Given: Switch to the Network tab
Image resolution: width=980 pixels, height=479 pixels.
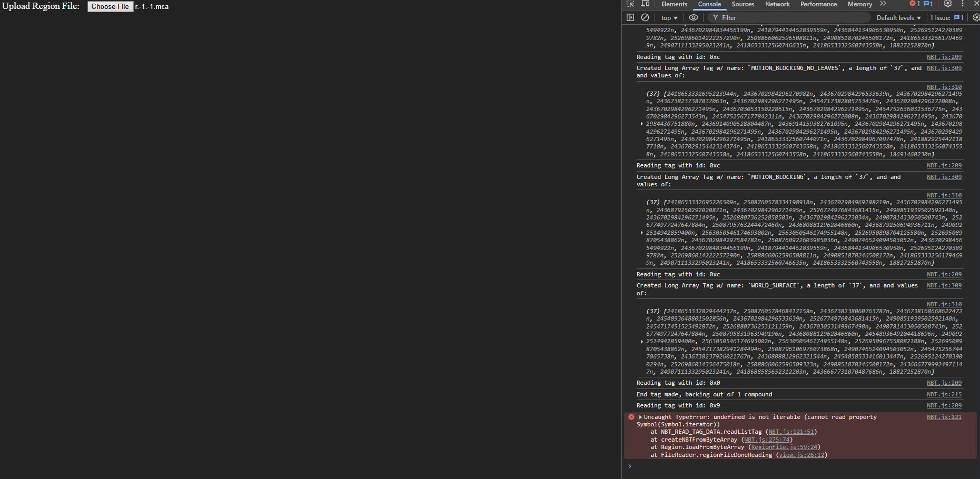Looking at the screenshot, I should [x=777, y=4].
